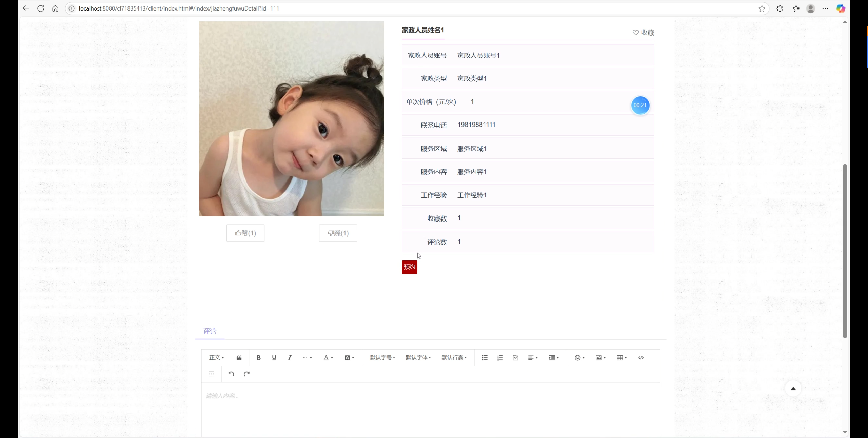
Task: Open the code view editor
Action: [x=640, y=358]
